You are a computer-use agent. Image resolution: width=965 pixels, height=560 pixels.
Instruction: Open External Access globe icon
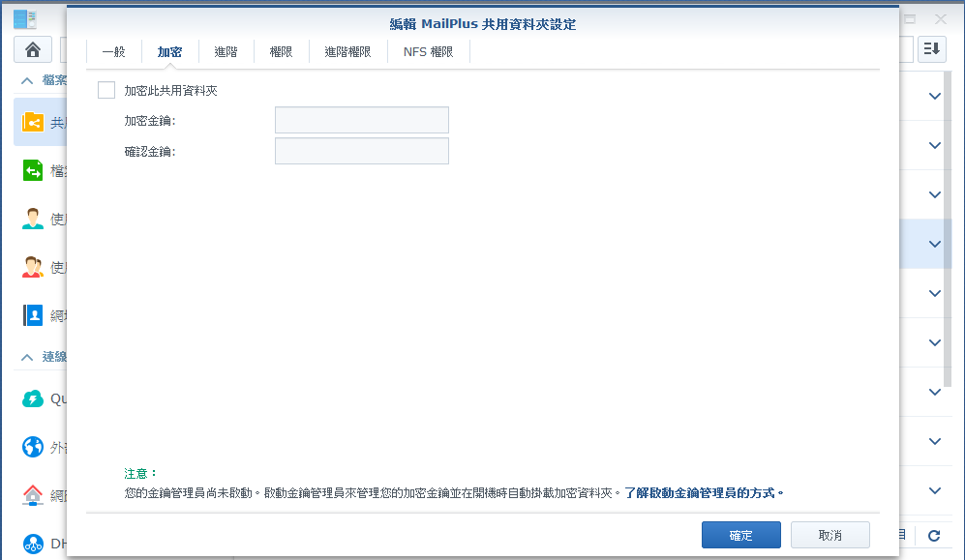pyautogui.click(x=33, y=447)
